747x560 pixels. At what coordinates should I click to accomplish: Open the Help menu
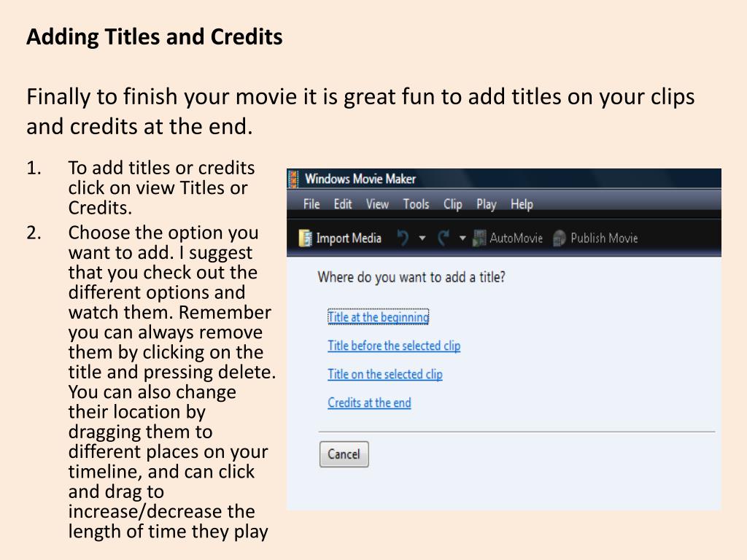[522, 204]
